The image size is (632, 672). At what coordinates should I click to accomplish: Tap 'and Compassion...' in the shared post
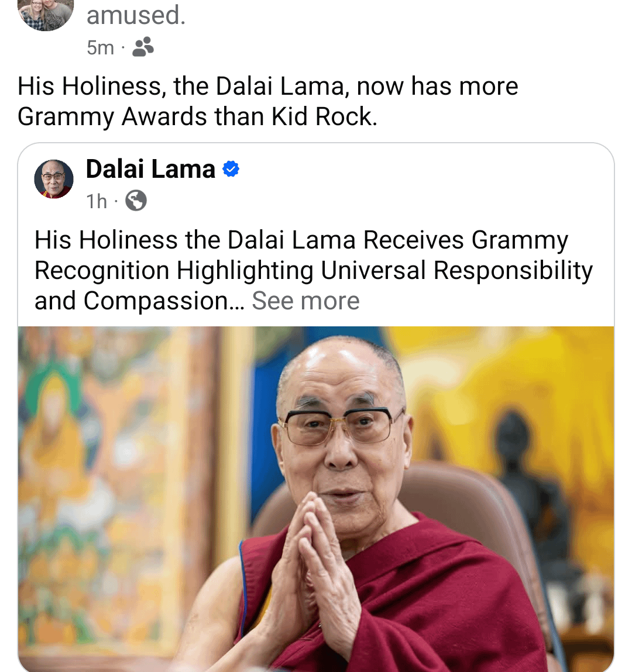(139, 301)
